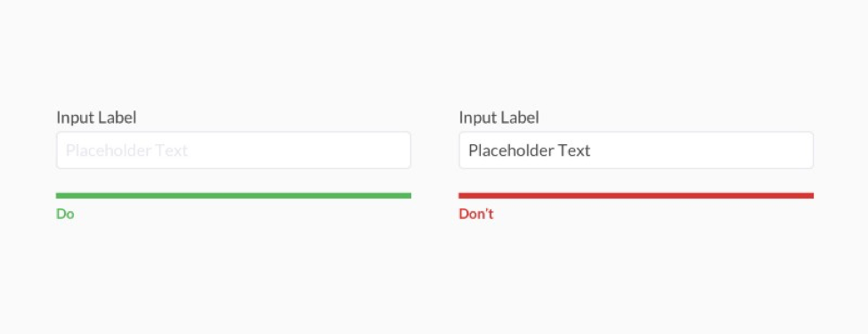Click empty space after text in left field
The width and height of the screenshot is (868, 334).
pos(299,151)
